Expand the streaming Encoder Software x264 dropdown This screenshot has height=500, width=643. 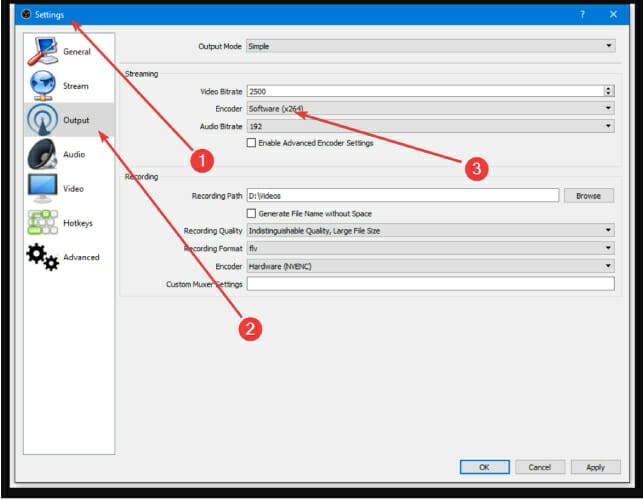pos(430,109)
